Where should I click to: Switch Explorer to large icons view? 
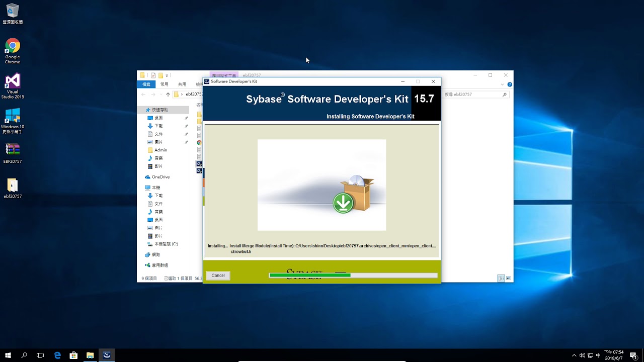(x=508, y=278)
